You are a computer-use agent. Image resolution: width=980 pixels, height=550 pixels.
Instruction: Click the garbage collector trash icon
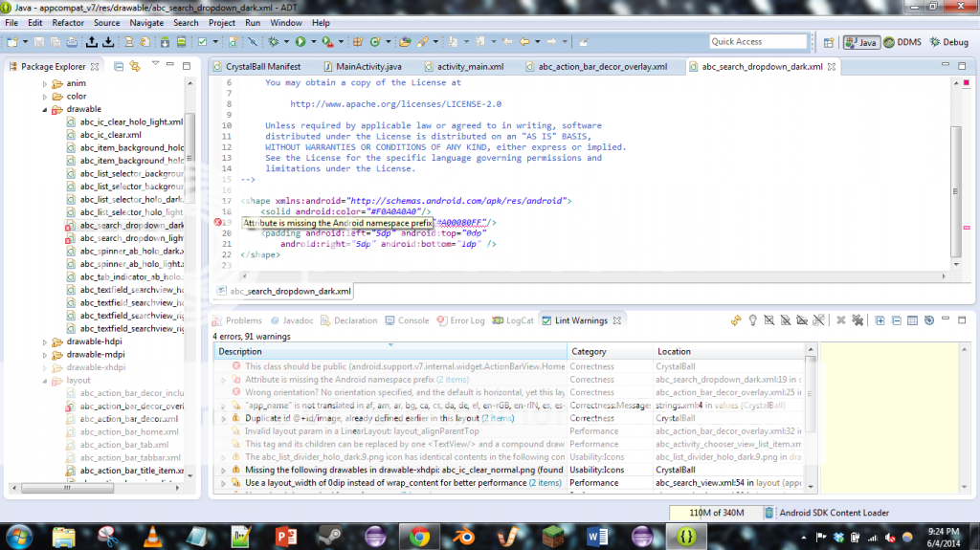click(770, 512)
